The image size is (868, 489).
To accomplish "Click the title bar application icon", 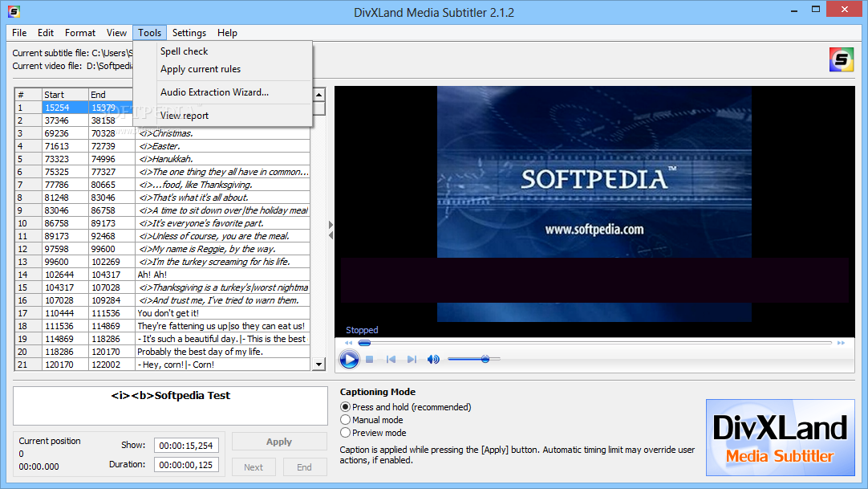I will [x=14, y=11].
